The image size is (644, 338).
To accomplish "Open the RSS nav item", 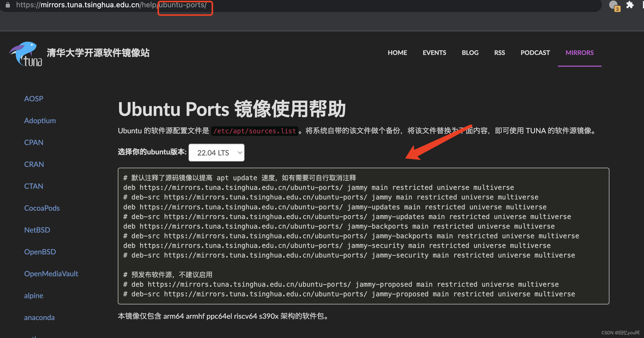I will point(499,53).
